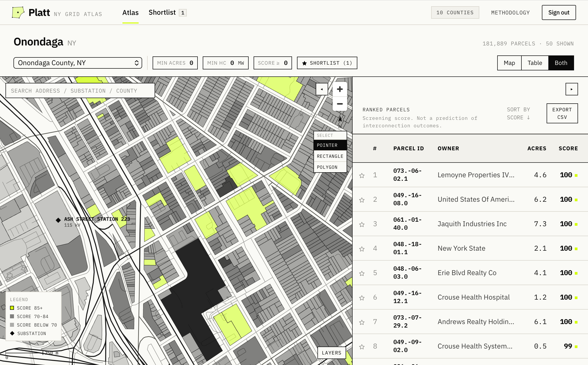The width and height of the screenshot is (588, 365).
Task: Click the Score 70-84 legend swatch
Action: 12,316
